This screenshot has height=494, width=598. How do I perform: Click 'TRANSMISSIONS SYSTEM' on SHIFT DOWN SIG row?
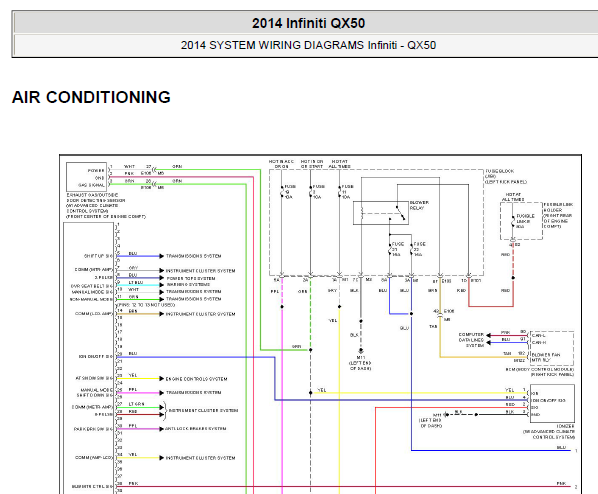[x=194, y=393]
